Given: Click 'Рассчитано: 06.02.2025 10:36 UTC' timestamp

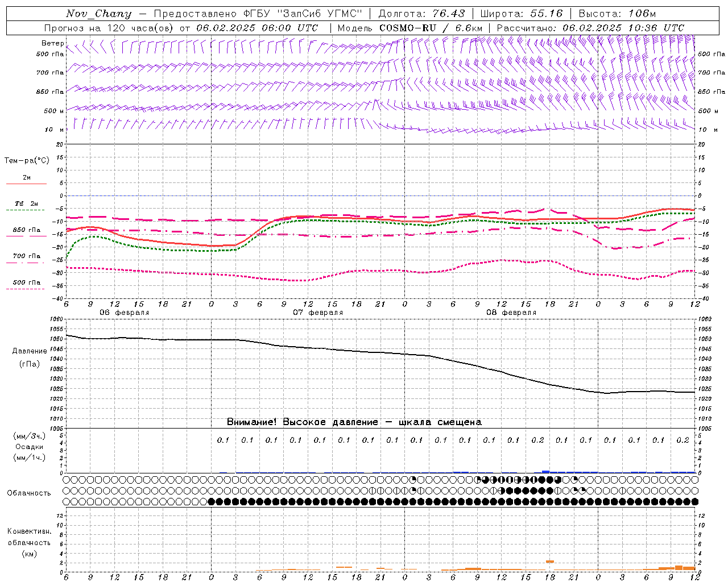Looking at the screenshot, I should click(590, 28).
